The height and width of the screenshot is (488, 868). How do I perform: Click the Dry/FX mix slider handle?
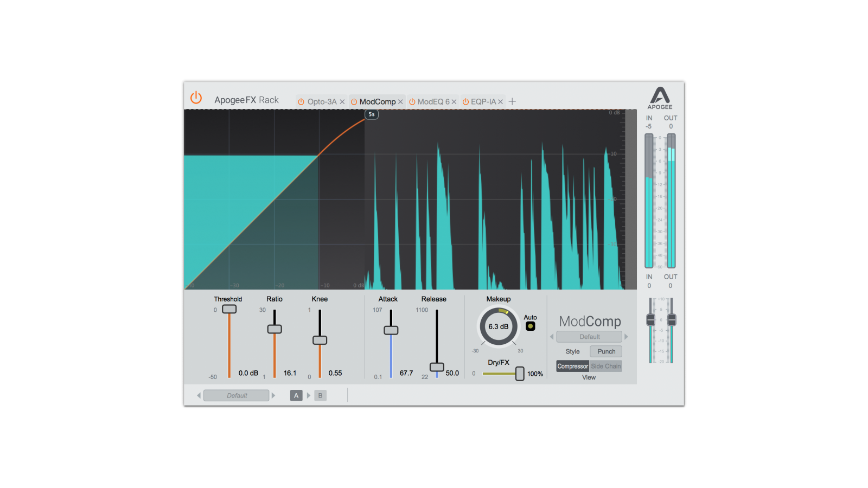click(x=520, y=374)
